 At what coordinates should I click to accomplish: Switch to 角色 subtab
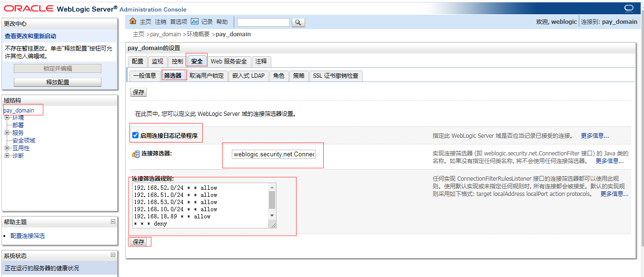pos(279,76)
